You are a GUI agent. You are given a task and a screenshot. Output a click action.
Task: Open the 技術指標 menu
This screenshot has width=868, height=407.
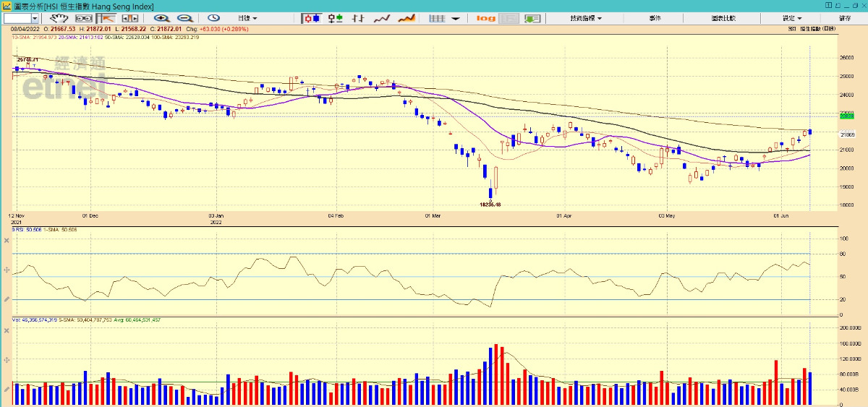click(x=585, y=17)
